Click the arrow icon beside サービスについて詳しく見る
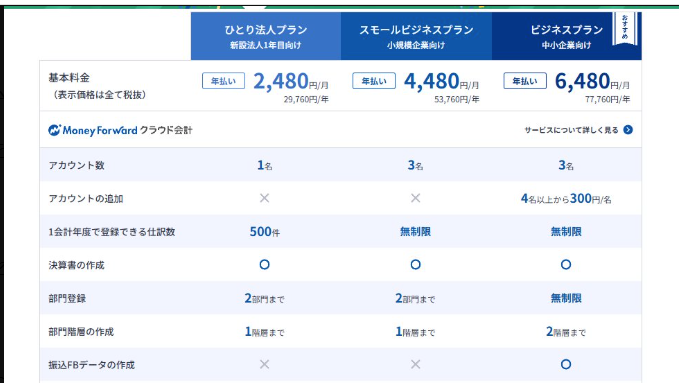This screenshot has height=383, width=679. click(628, 130)
